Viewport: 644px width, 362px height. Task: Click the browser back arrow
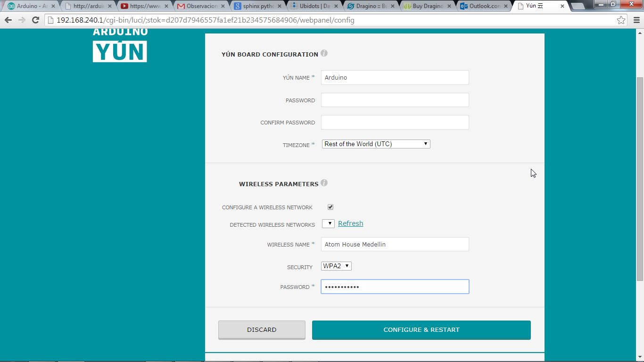click(8, 20)
